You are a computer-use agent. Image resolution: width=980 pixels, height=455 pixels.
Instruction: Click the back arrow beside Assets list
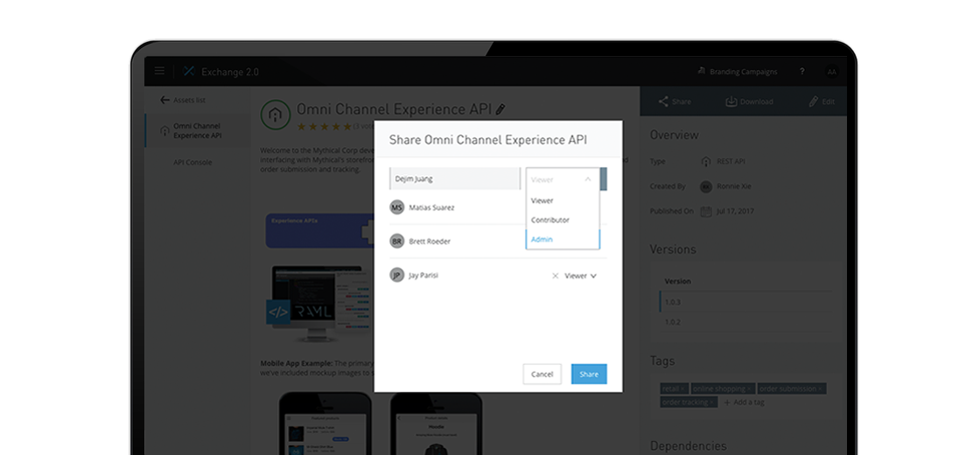(x=165, y=100)
